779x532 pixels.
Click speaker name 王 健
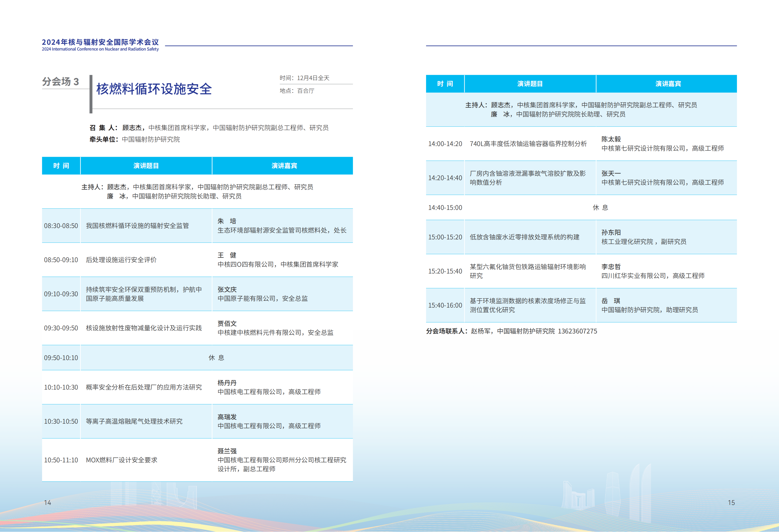coord(227,255)
